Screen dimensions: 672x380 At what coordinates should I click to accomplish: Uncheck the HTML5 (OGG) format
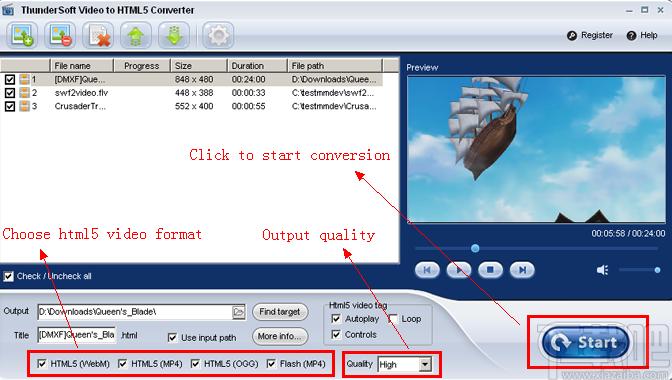[195, 364]
